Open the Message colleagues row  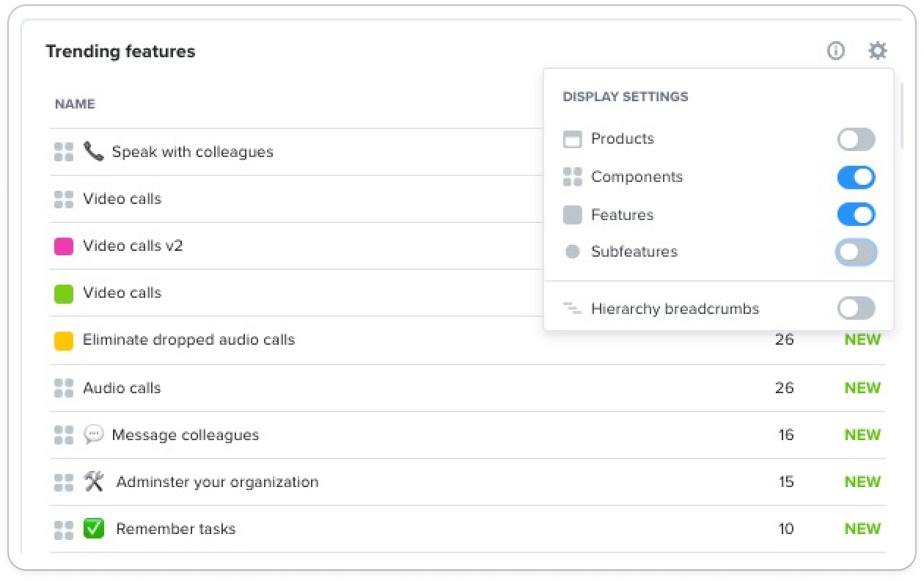click(x=467, y=435)
